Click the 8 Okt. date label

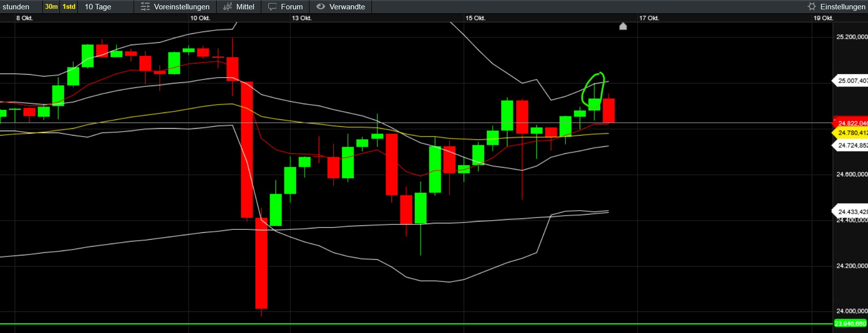click(x=25, y=18)
